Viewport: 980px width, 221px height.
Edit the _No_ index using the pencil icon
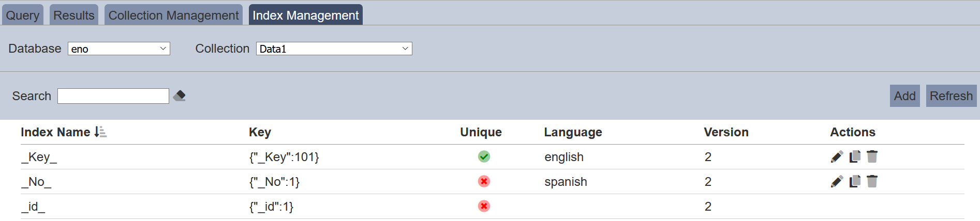pyautogui.click(x=837, y=181)
